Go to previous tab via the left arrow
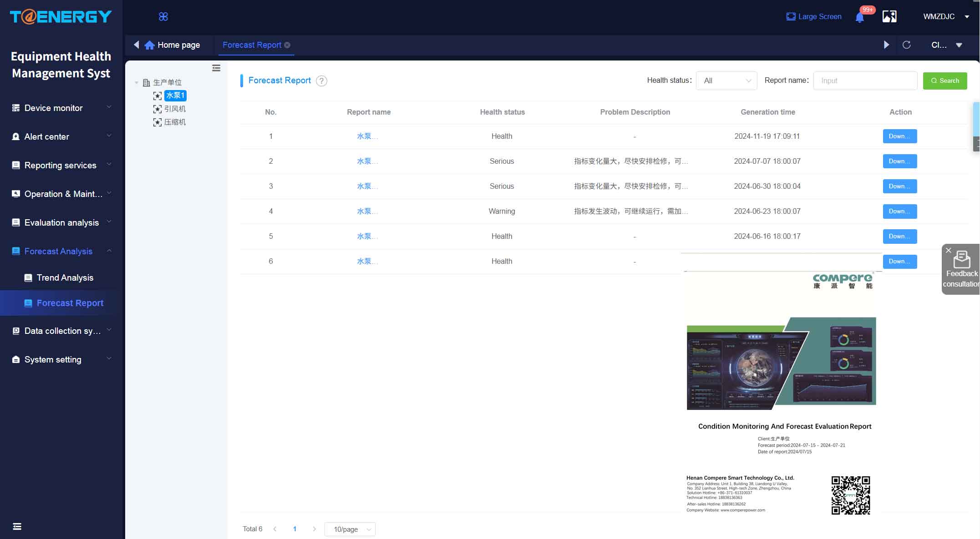This screenshot has height=539, width=980. [136, 45]
